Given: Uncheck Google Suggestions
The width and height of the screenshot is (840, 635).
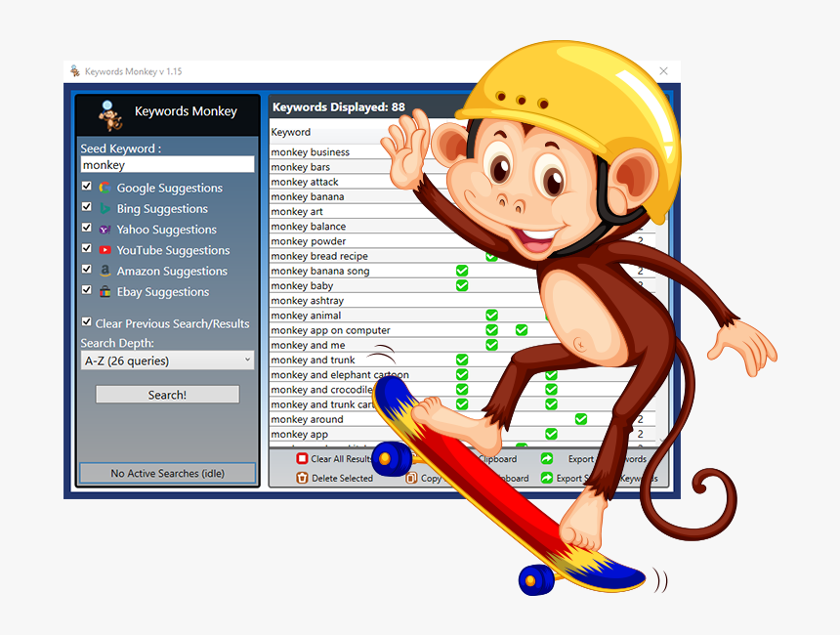Looking at the screenshot, I should pyautogui.click(x=86, y=186).
